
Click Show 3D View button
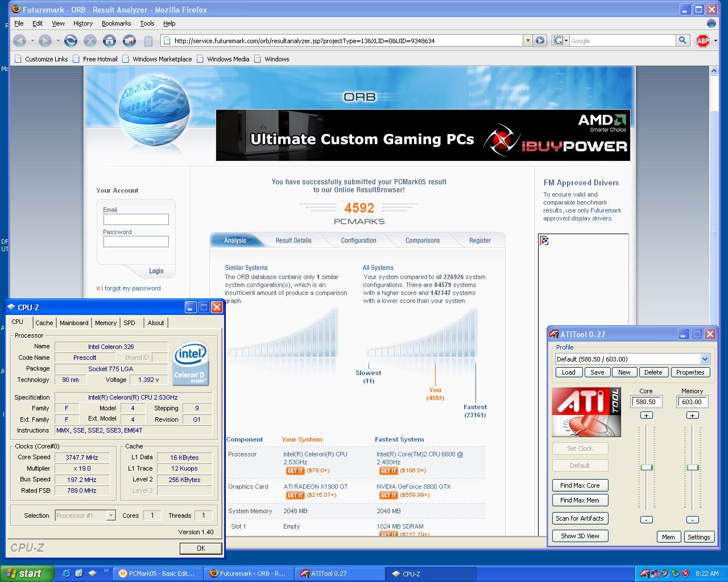click(580, 536)
